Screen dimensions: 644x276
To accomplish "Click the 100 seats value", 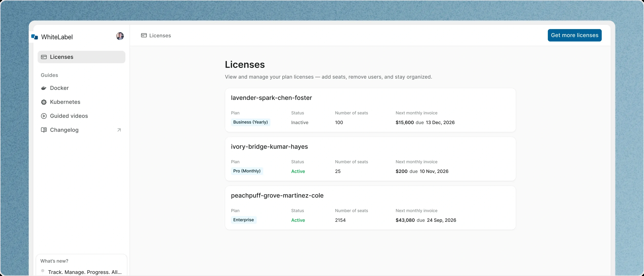I will [339, 122].
